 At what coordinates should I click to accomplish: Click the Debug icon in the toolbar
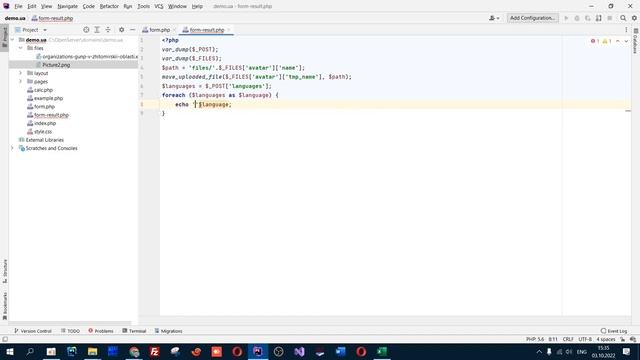(577, 18)
